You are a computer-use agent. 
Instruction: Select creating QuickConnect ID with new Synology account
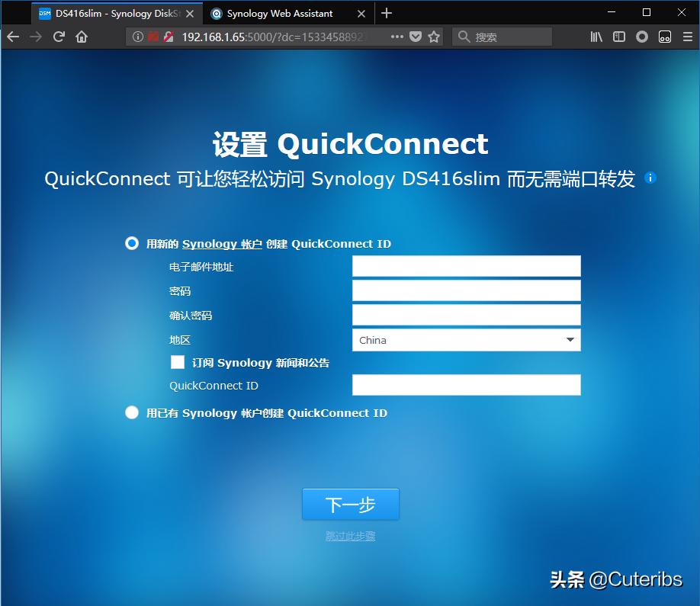pos(131,242)
